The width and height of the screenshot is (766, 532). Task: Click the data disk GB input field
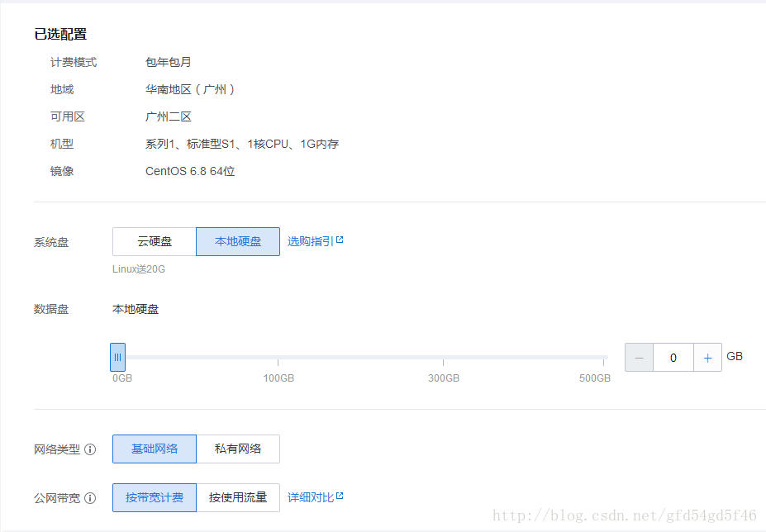click(x=673, y=358)
